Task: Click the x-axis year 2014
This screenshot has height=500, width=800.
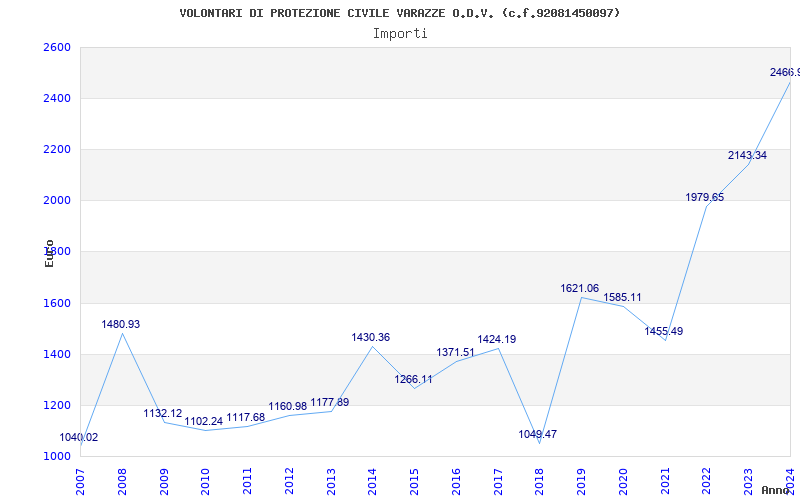Action: 372,482
